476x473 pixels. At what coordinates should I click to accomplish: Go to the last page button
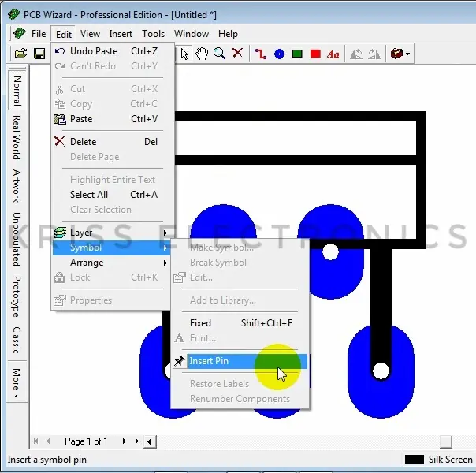coord(137,441)
